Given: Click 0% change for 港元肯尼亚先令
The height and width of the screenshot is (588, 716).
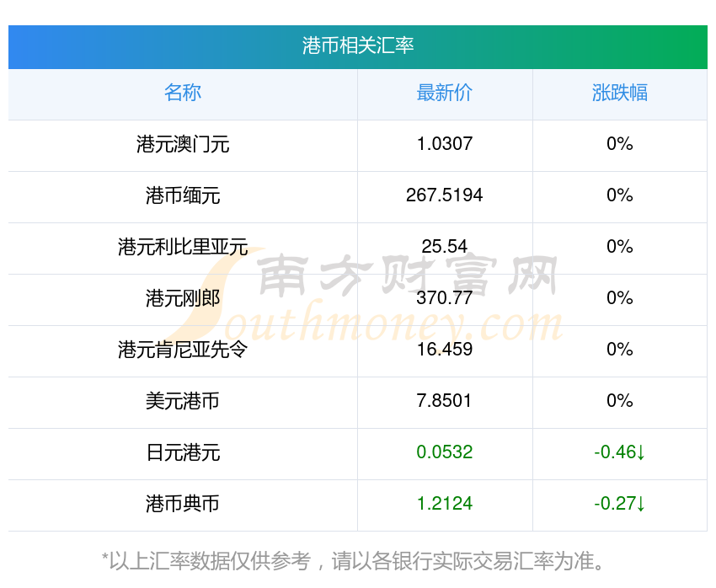Looking at the screenshot, I should (x=620, y=350).
